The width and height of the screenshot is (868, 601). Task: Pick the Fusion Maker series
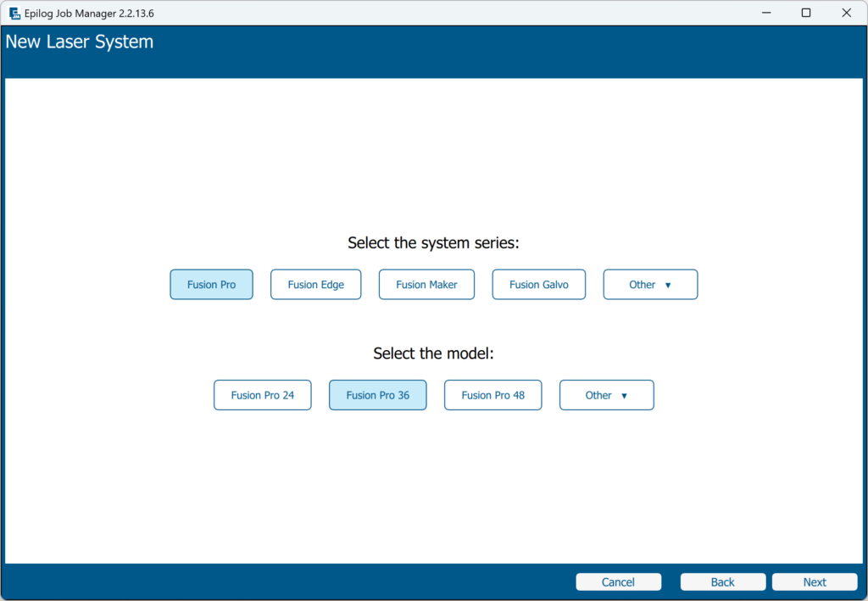point(426,285)
